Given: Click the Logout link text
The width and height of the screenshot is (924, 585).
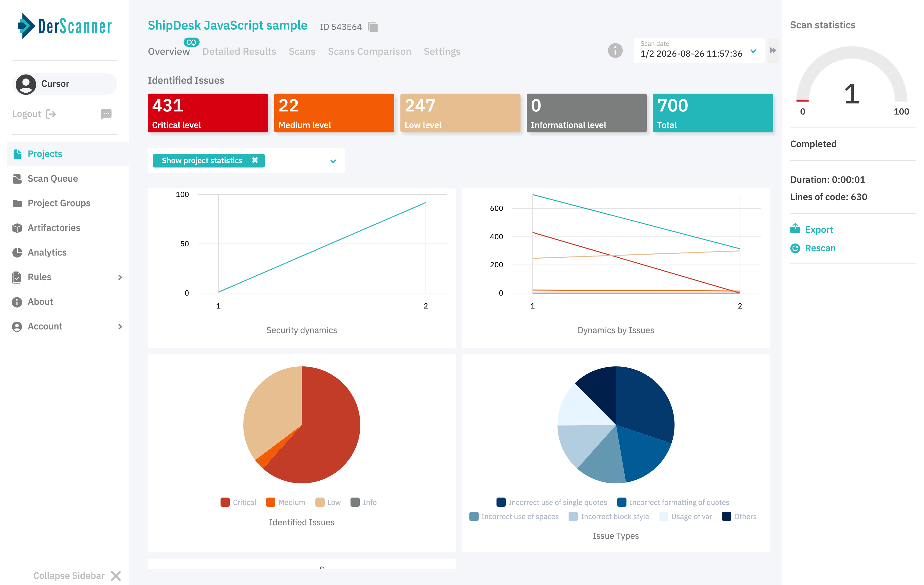Looking at the screenshot, I should pyautogui.click(x=26, y=114).
